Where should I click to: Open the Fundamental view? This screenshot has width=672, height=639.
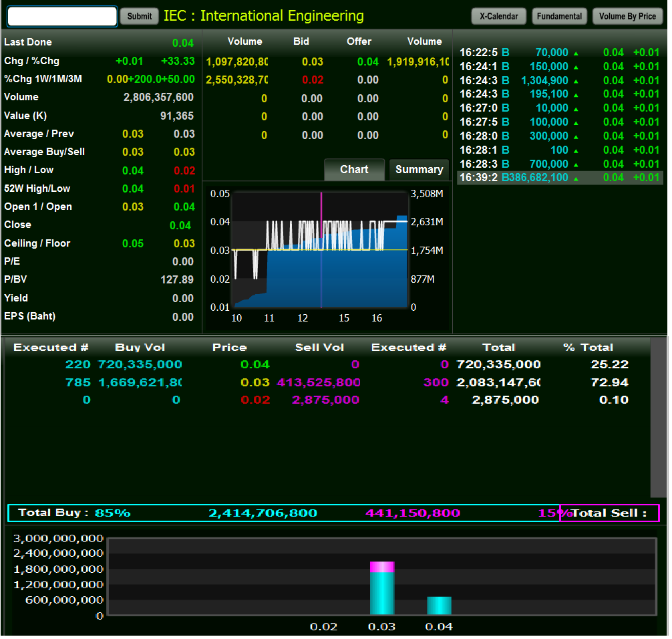pyautogui.click(x=559, y=16)
